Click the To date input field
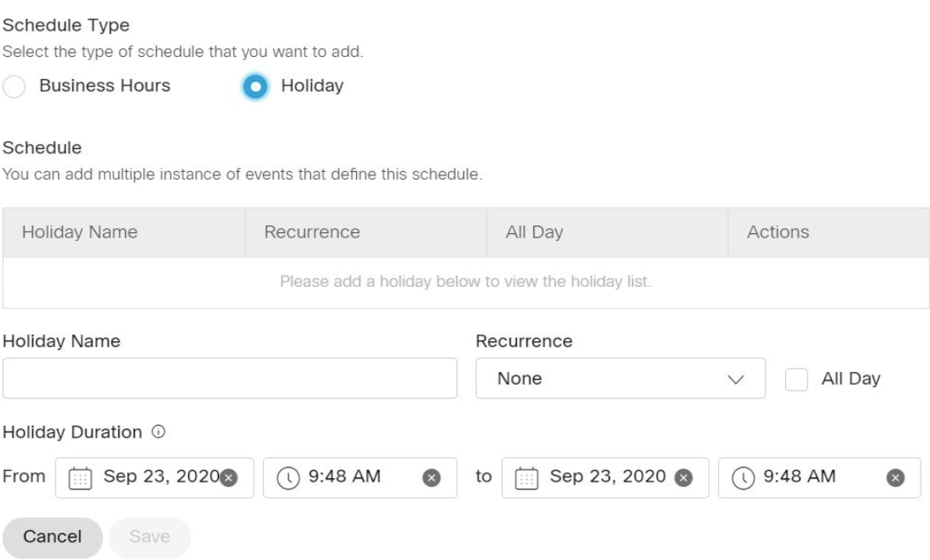 tap(607, 477)
